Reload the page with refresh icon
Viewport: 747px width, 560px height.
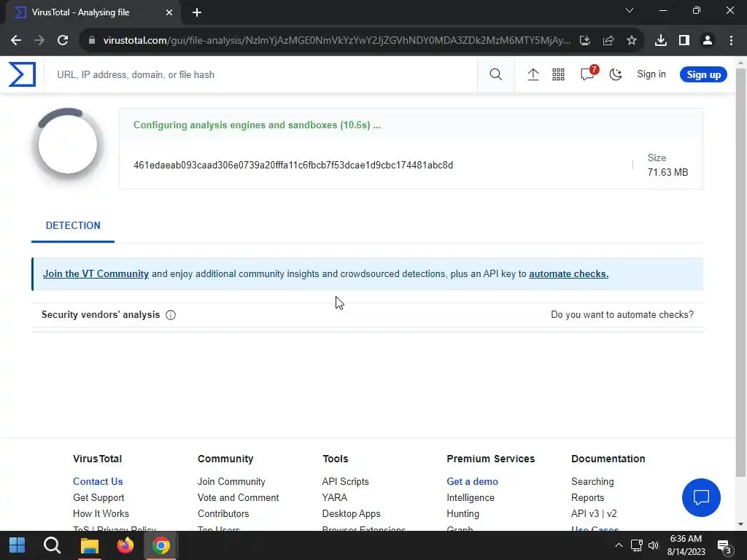coord(63,41)
